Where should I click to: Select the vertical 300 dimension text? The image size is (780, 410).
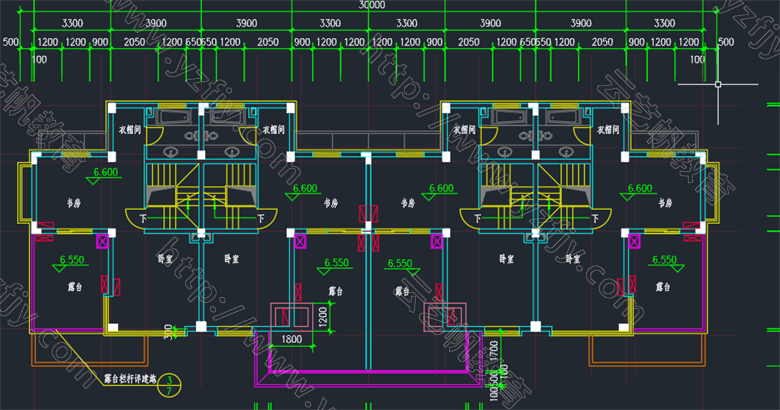point(168,331)
